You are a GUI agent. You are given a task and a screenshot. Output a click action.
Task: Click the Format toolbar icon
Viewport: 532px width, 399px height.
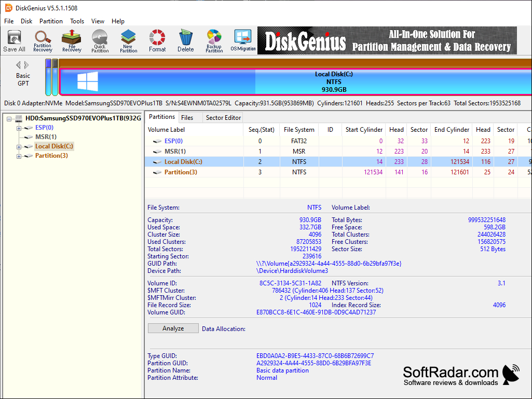click(157, 40)
